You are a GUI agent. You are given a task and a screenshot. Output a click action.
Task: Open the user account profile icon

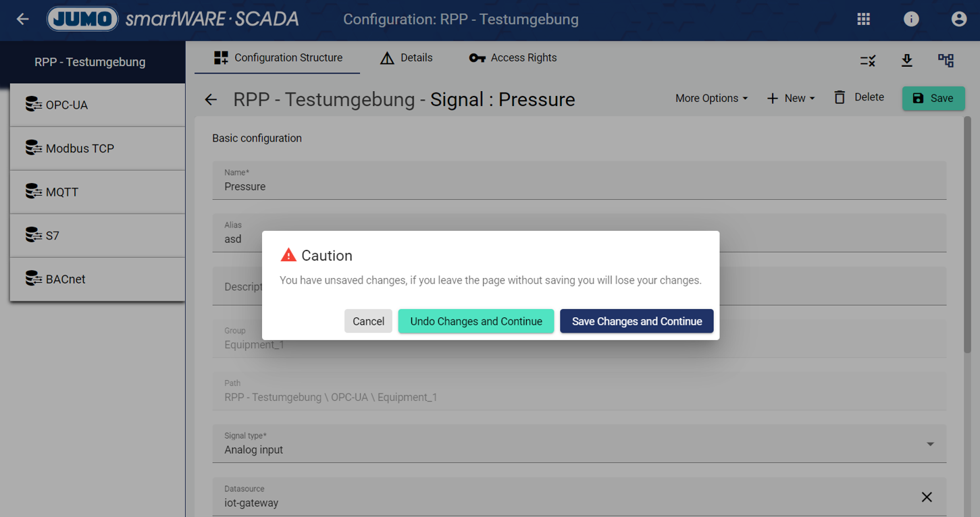click(x=958, y=19)
